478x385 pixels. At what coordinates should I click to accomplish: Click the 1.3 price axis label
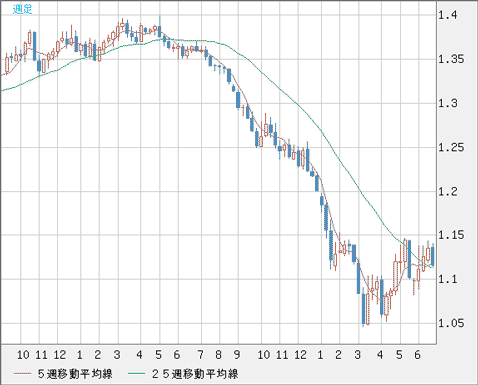(448, 103)
